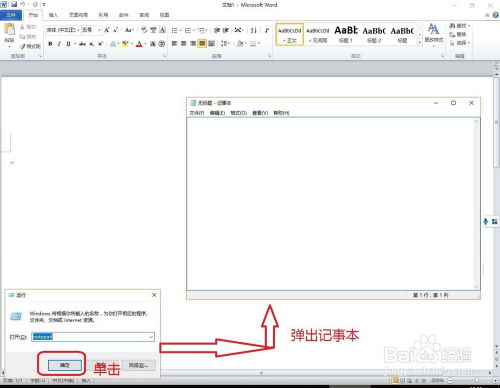The width and height of the screenshot is (500, 388).
Task: Click the Shrink Font icon in Word
Action: click(115, 30)
